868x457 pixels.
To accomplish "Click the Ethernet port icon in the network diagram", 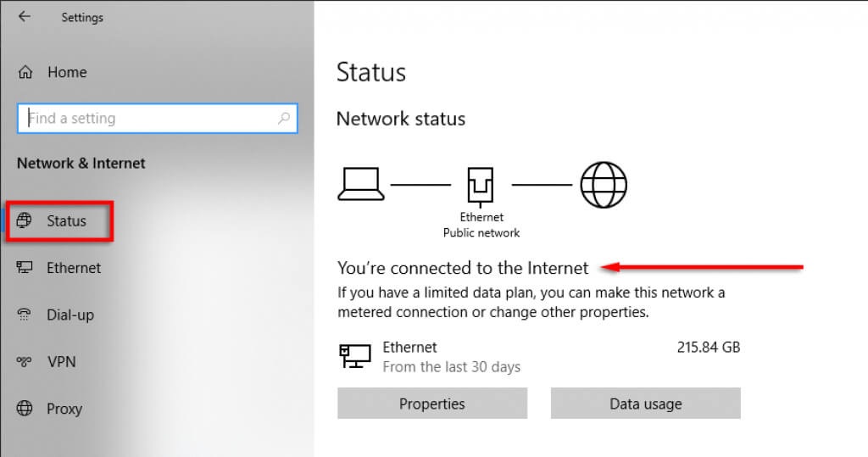I will [481, 185].
